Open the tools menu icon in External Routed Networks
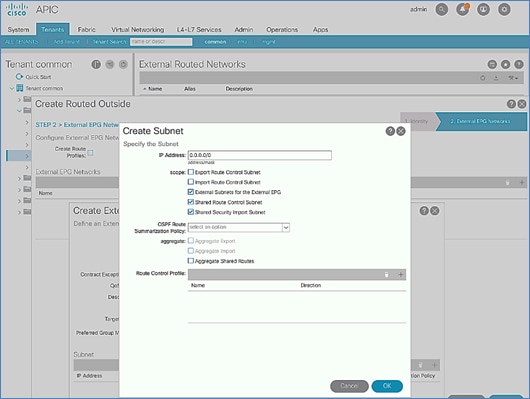Screen dimensions: 530x399 (513, 78)
